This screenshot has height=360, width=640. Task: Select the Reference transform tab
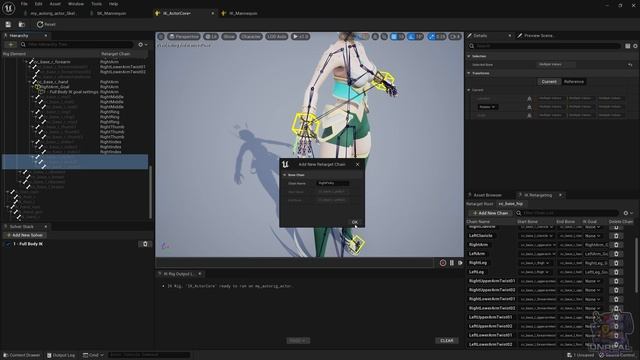(x=573, y=82)
